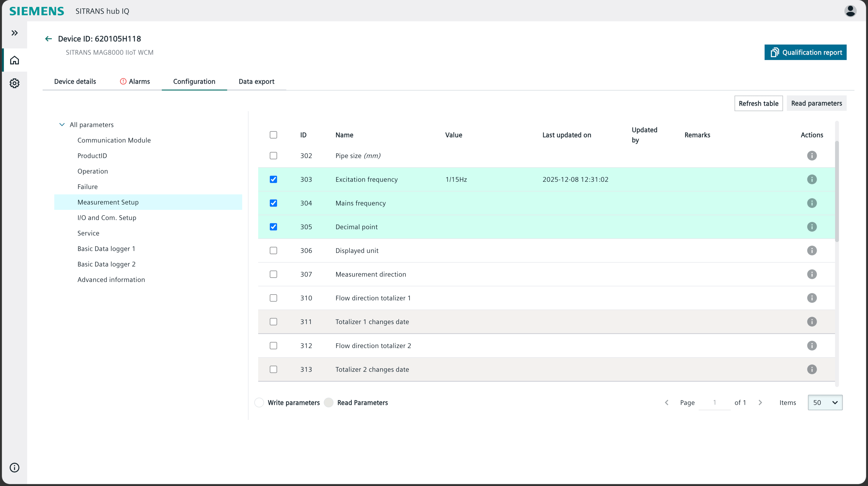Click the 2025-12-08 12:31:02 timestamp
Screen dimensions: 868x486
(x=575, y=180)
